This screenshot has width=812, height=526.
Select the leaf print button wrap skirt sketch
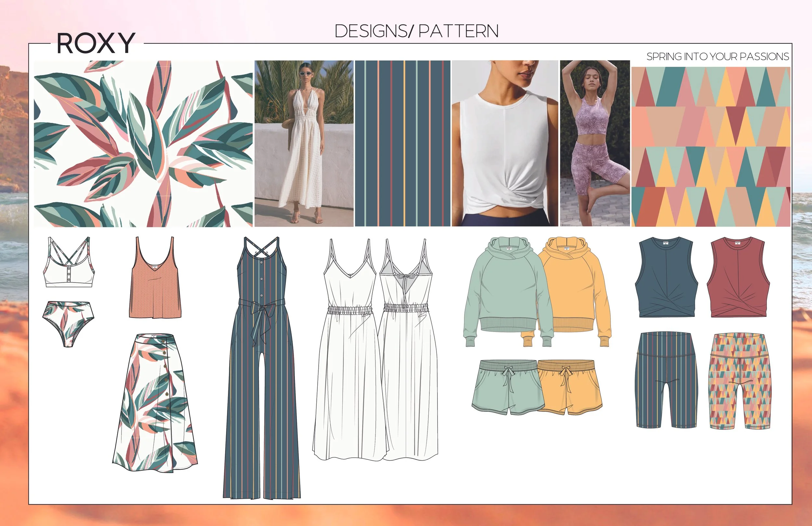(155, 403)
